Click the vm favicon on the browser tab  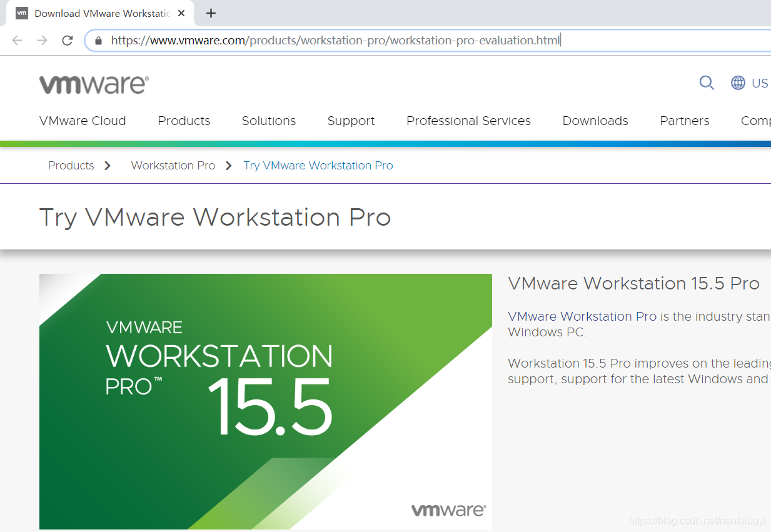(22, 13)
